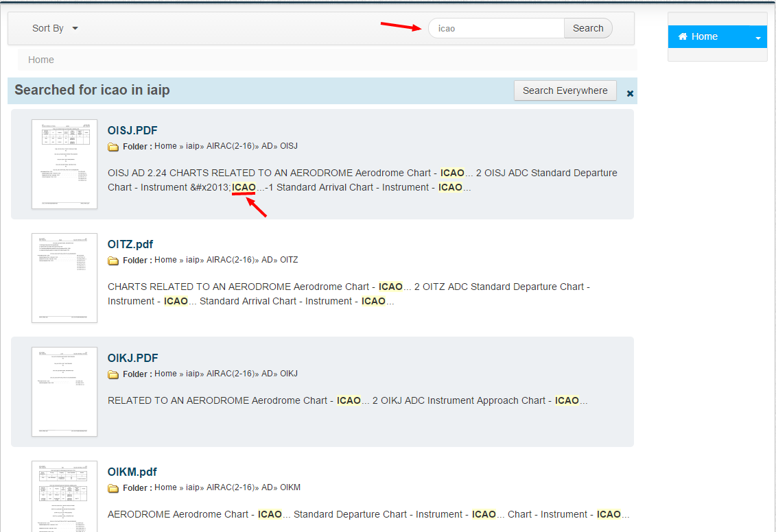Click the Home breadcrumb link

pos(41,60)
